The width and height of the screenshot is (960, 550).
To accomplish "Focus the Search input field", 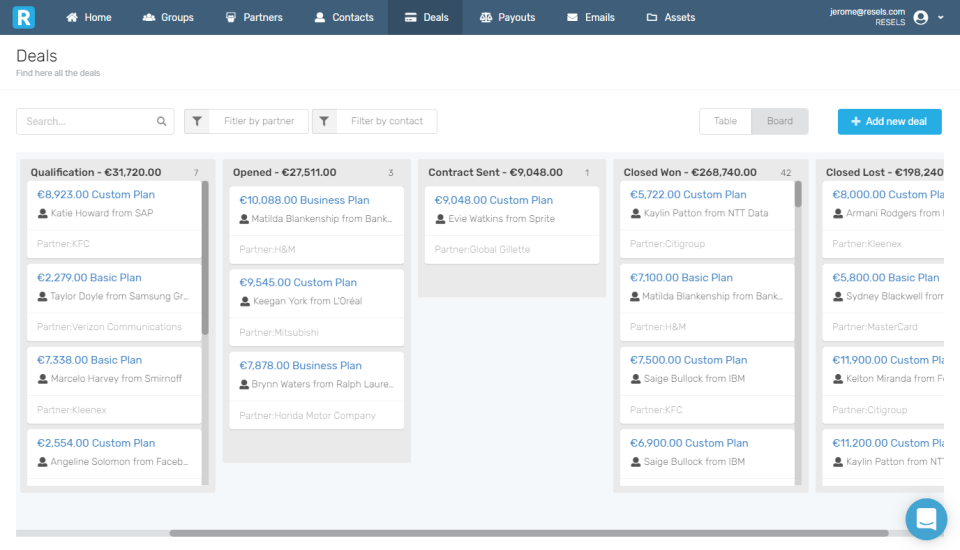I will click(86, 121).
